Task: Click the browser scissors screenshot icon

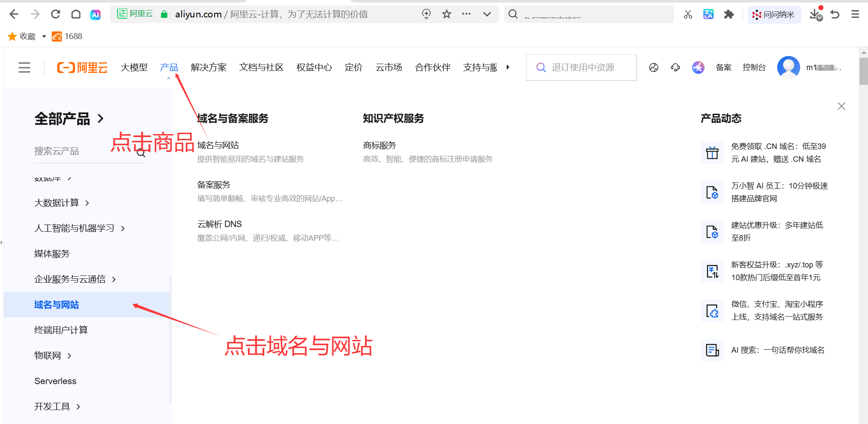Action: 688,14
